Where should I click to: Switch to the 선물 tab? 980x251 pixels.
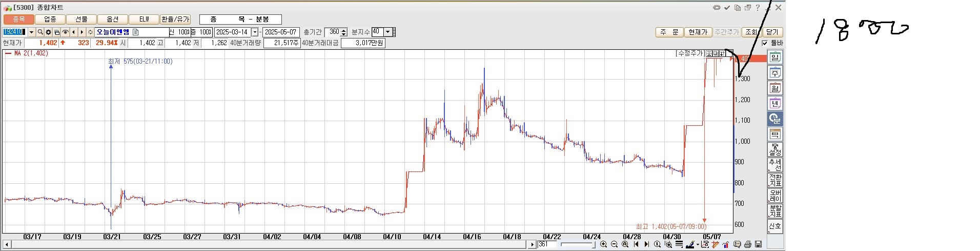click(81, 20)
